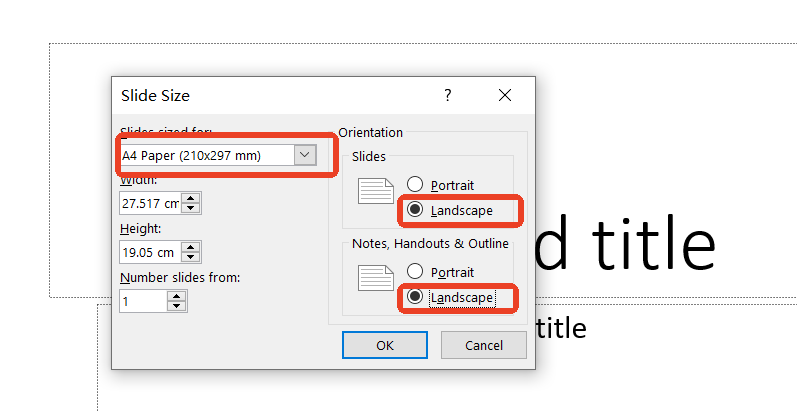Click the Height input field

pos(149,252)
